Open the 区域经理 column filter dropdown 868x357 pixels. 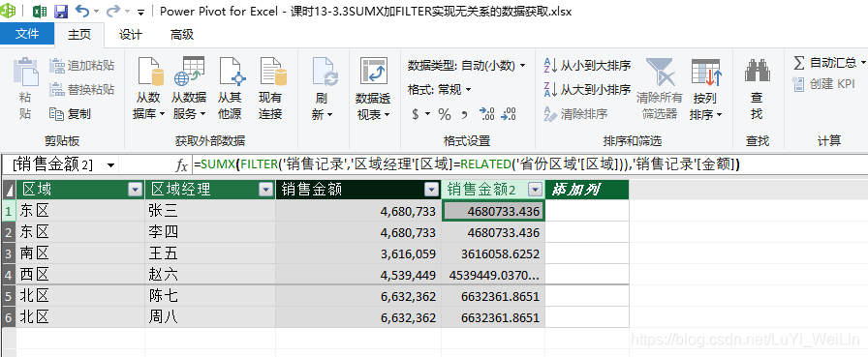click(266, 190)
